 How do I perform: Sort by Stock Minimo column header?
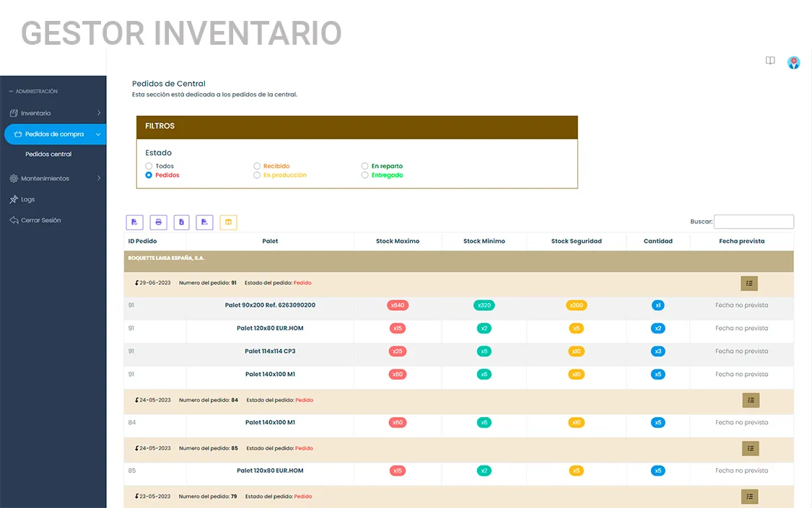[x=484, y=241]
